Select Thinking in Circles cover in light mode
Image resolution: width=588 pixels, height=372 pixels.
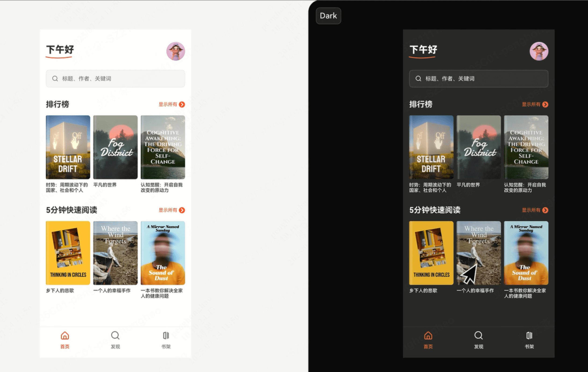68,253
